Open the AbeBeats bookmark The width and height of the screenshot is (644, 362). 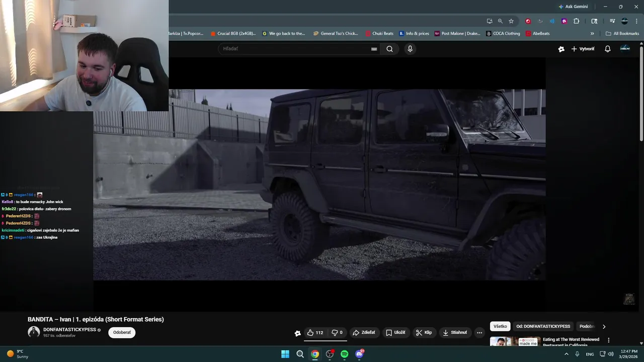click(x=538, y=34)
